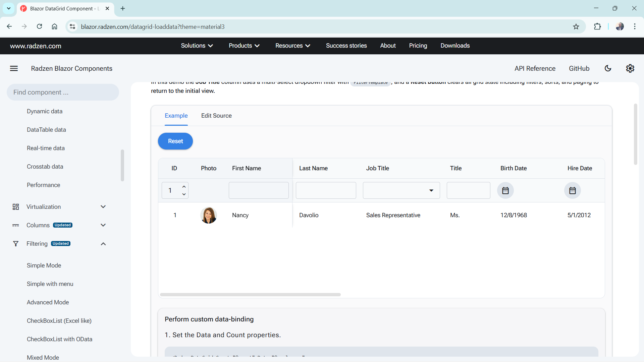Focus the Find component search box

[63, 92]
